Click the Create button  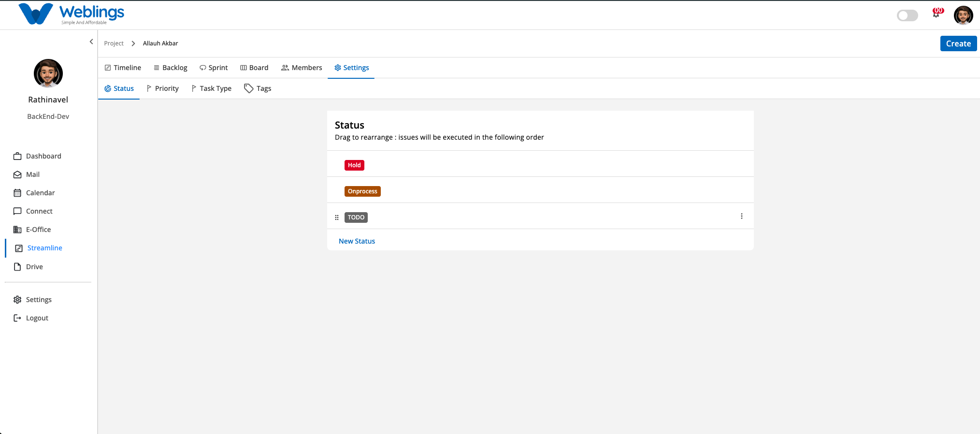tap(958, 43)
